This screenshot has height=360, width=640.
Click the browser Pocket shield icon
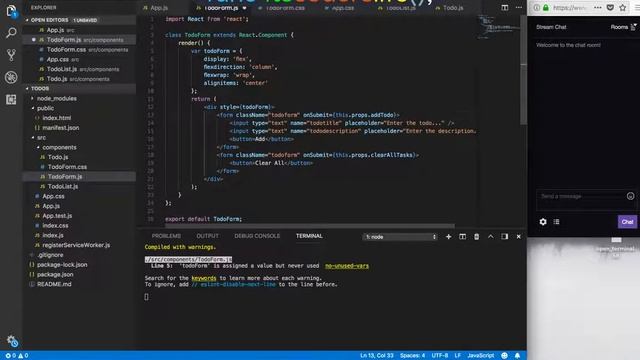(610, 8)
